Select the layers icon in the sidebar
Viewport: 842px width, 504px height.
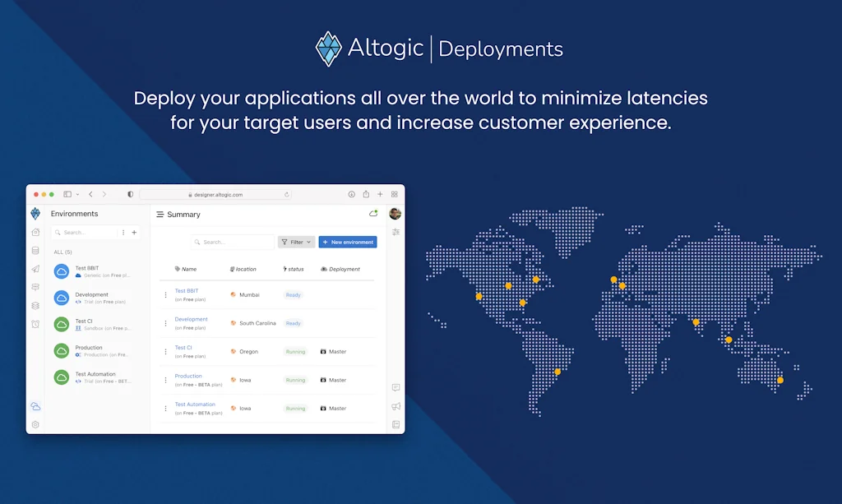35,305
